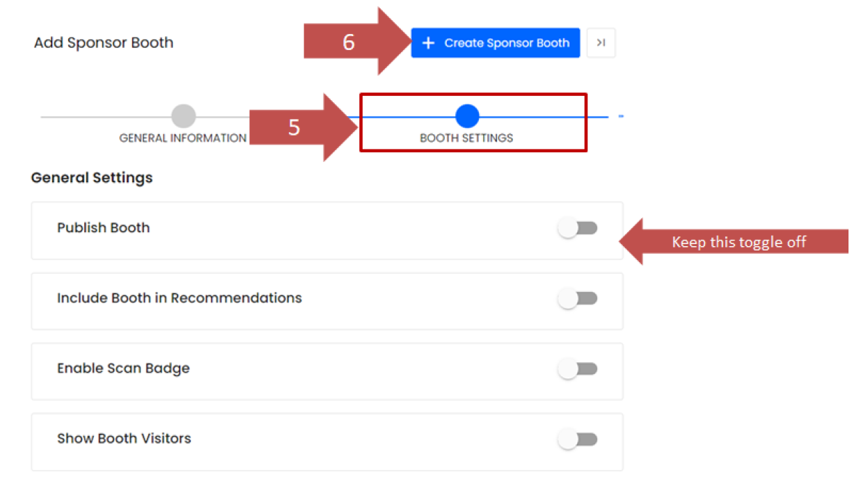
Task: Select the General Information step circle
Action: tap(184, 116)
